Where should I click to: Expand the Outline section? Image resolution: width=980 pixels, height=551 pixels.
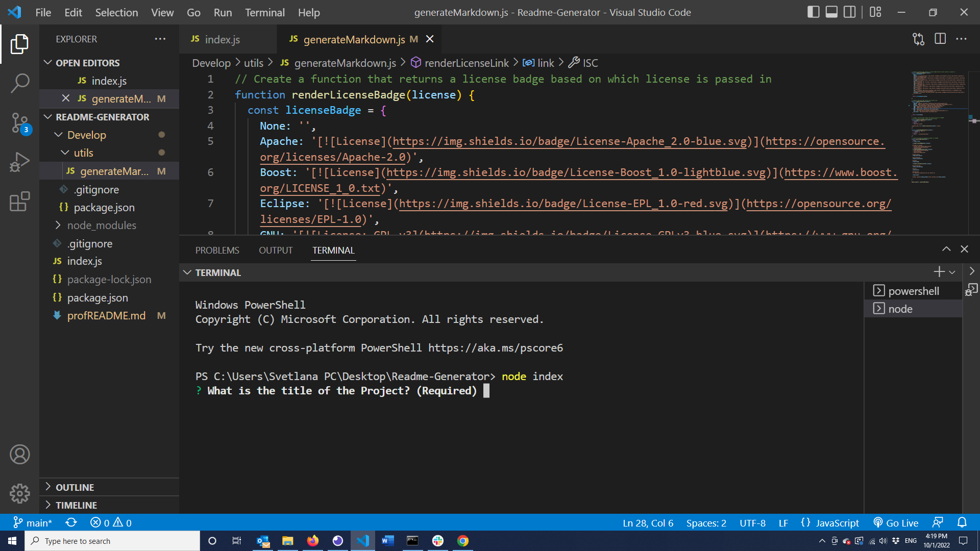[x=109, y=487]
